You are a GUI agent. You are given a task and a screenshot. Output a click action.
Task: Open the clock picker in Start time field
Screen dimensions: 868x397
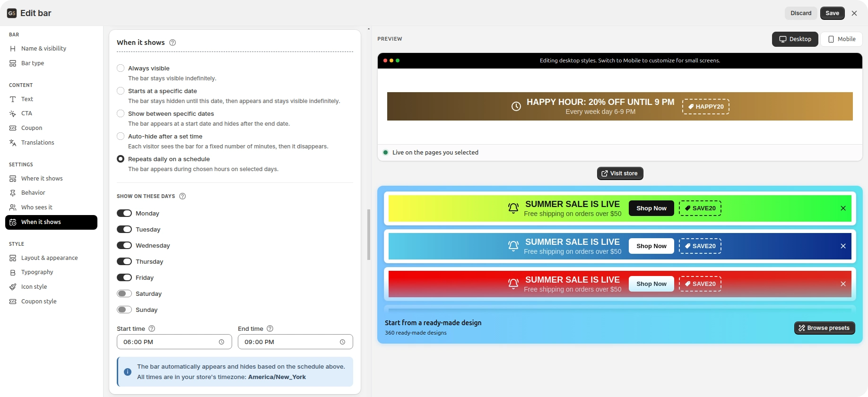[221, 342]
